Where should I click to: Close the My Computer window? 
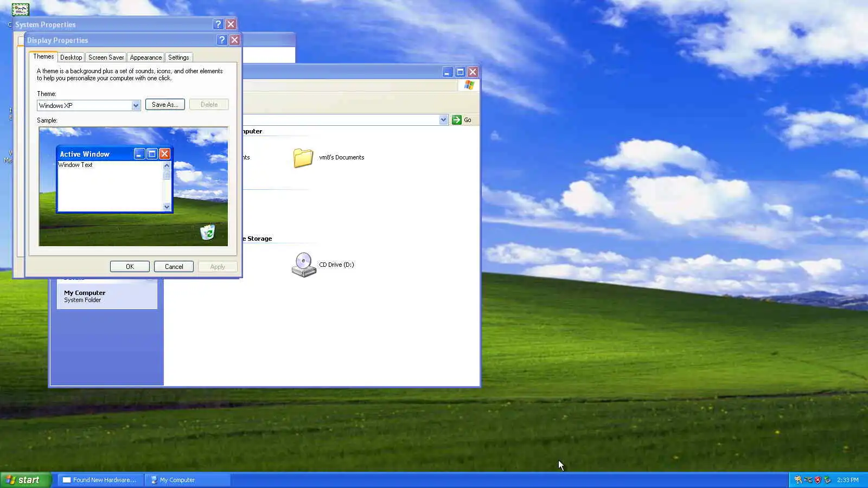(x=473, y=72)
